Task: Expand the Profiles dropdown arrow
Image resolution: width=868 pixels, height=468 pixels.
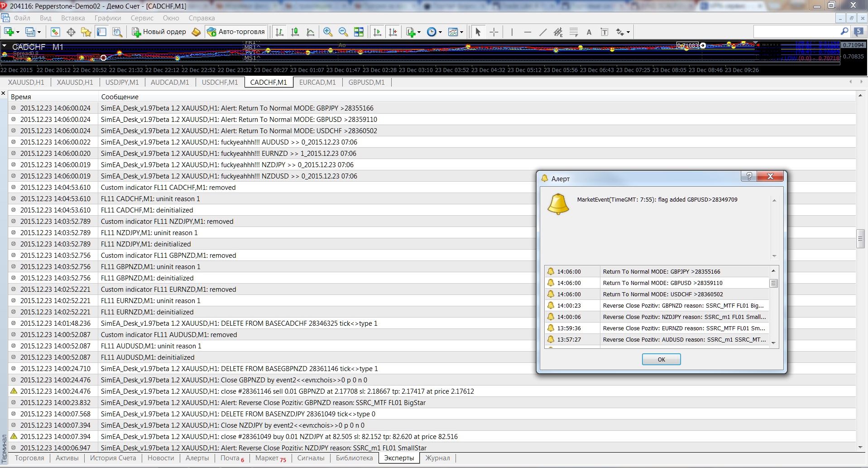Action: (39, 32)
